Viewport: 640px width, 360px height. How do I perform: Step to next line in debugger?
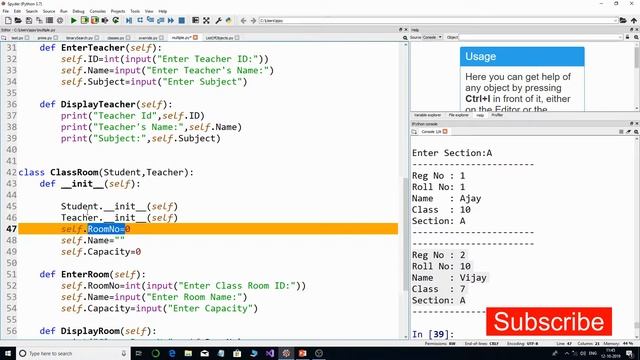click(x=140, y=20)
